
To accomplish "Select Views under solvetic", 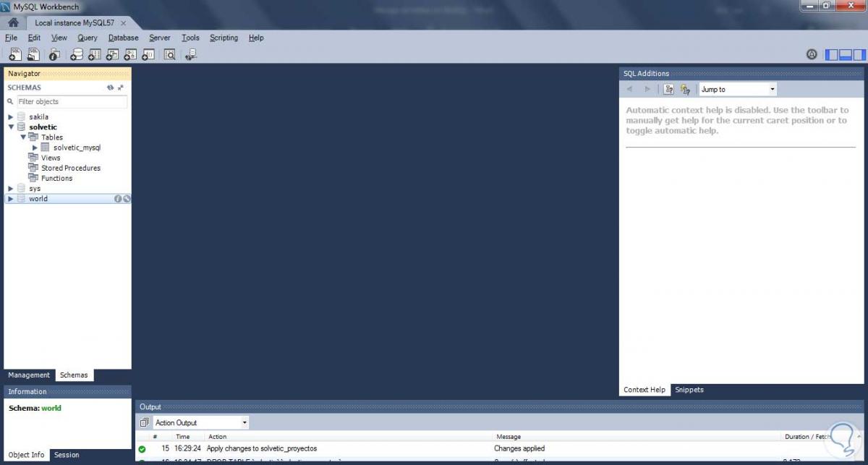I will coord(51,158).
